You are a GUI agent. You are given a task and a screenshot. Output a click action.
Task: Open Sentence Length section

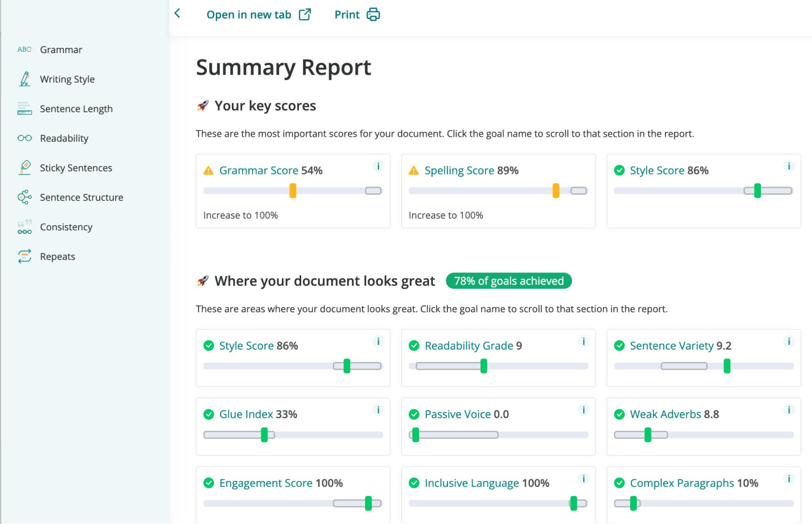tap(76, 109)
